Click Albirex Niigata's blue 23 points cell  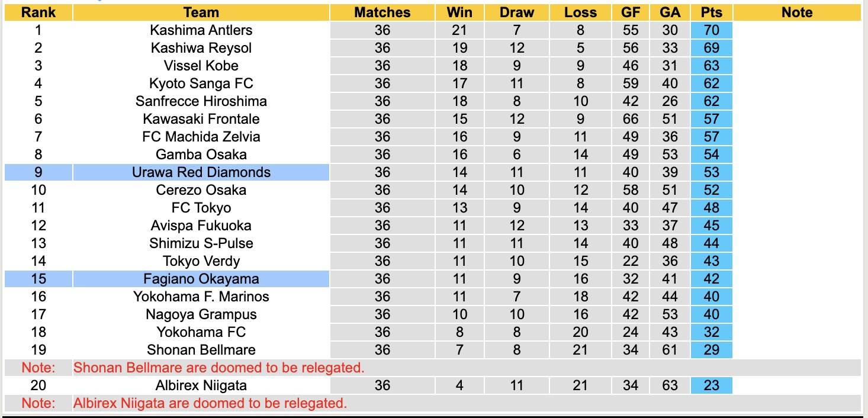click(x=711, y=385)
